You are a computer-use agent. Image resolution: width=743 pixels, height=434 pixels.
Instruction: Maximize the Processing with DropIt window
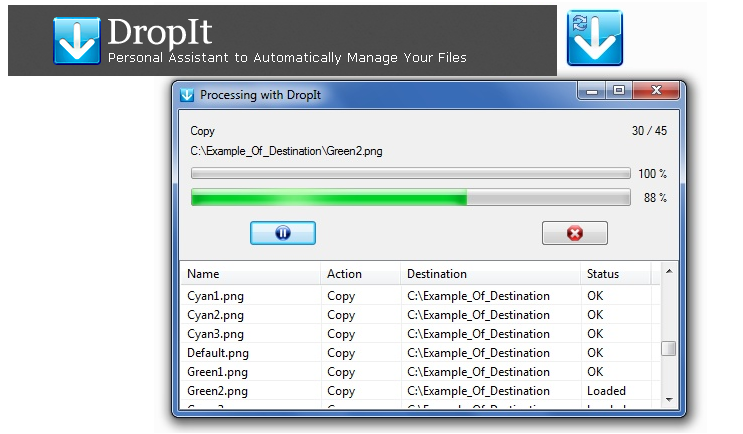tap(618, 90)
